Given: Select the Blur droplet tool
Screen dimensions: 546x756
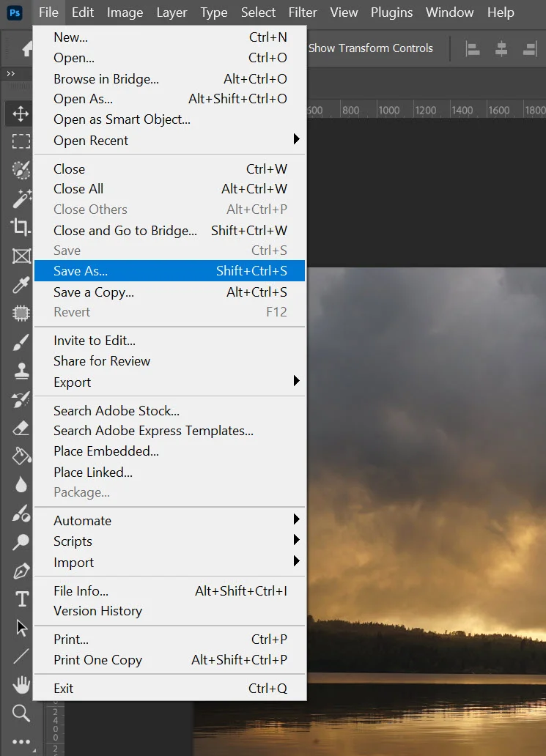Looking at the screenshot, I should [x=21, y=484].
